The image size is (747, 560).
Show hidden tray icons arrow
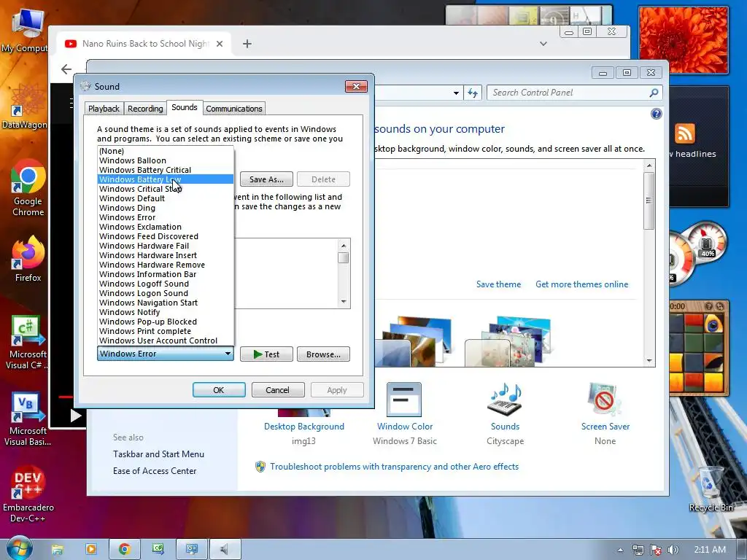coord(620,550)
